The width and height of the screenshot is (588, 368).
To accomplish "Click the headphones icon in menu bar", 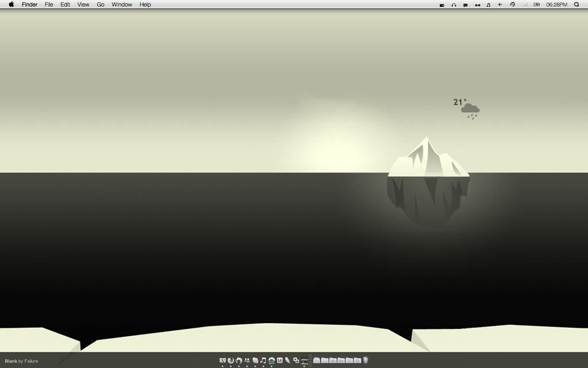I will point(454,5).
